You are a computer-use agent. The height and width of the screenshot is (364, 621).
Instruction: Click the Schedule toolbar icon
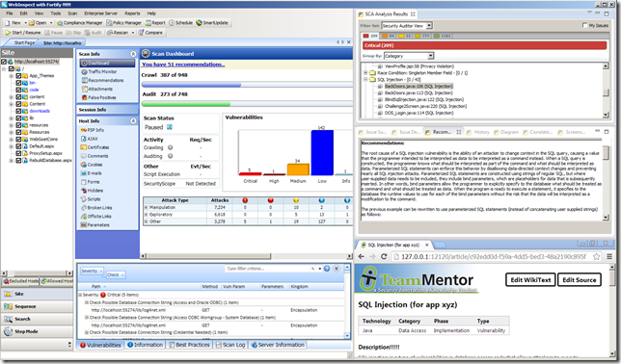[x=180, y=23]
